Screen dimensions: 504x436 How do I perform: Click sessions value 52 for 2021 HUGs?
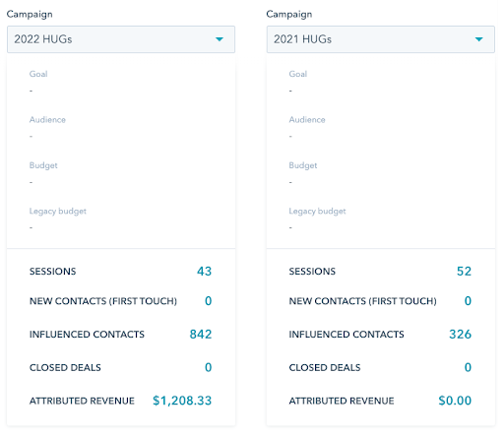464,272
